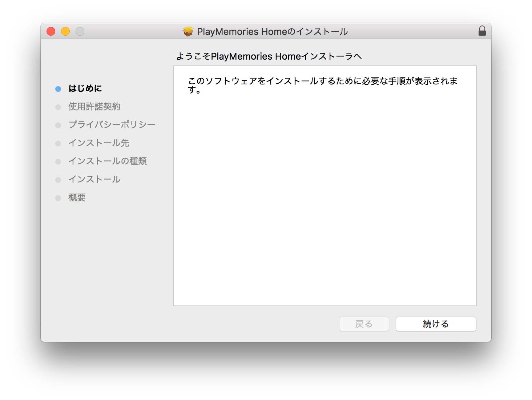Click the gray bullet beside プライバシーポリシー
532x400 pixels.
(58, 125)
